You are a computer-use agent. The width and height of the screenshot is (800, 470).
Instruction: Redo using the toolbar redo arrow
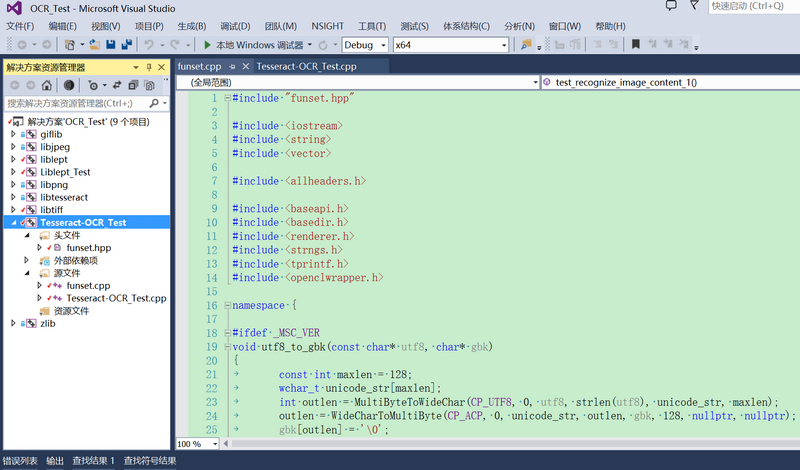[175, 45]
